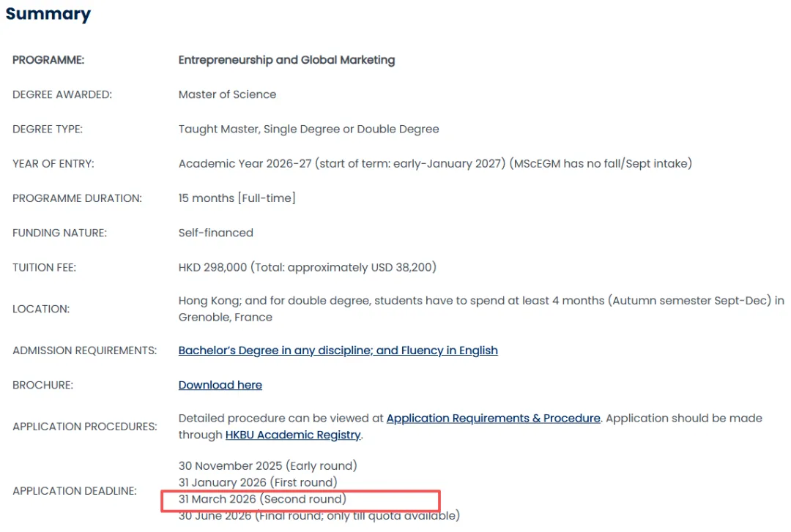Click the Entrepreneurship and Global Marketing programme name

click(286, 60)
